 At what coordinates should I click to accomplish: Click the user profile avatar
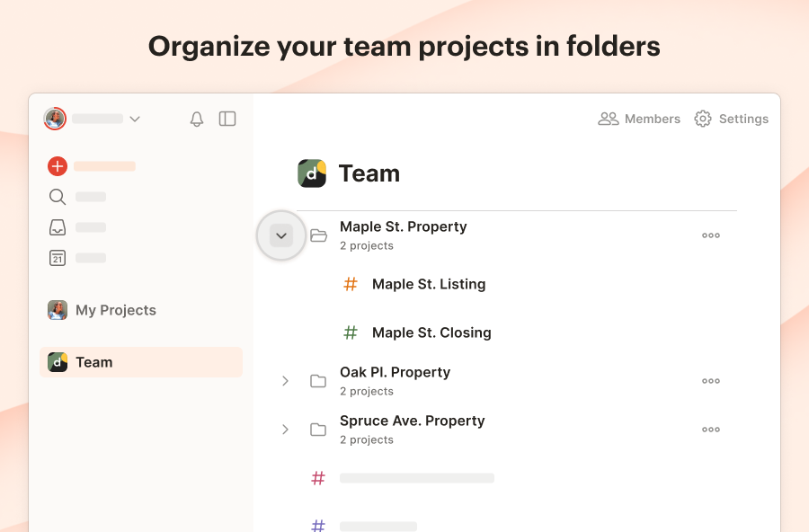click(55, 119)
